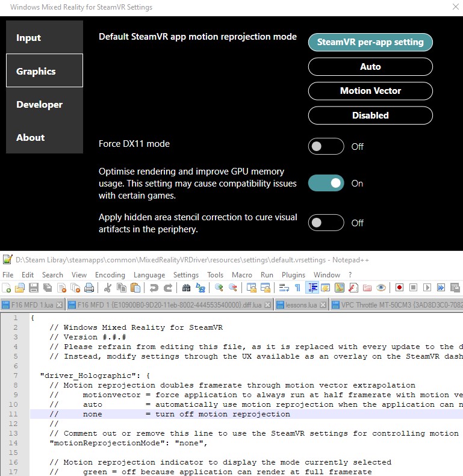Select SteamVR per-app setting reprojection mode

click(370, 42)
